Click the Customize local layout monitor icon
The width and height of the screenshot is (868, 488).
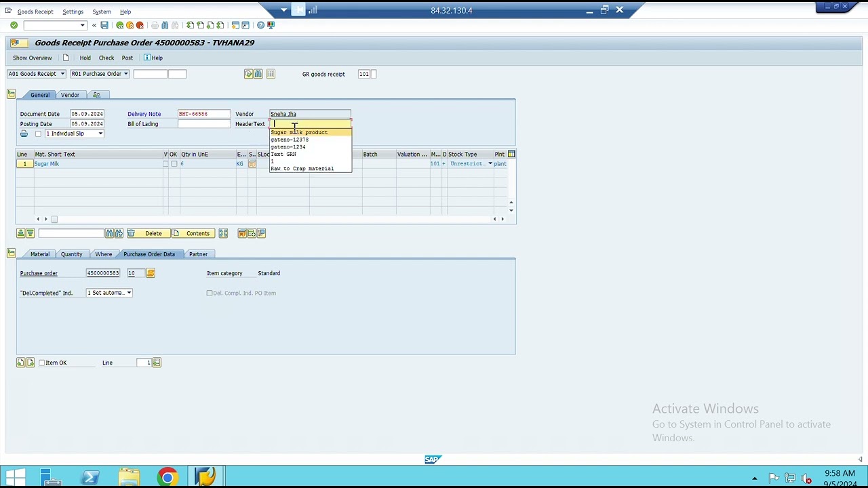[x=271, y=25]
